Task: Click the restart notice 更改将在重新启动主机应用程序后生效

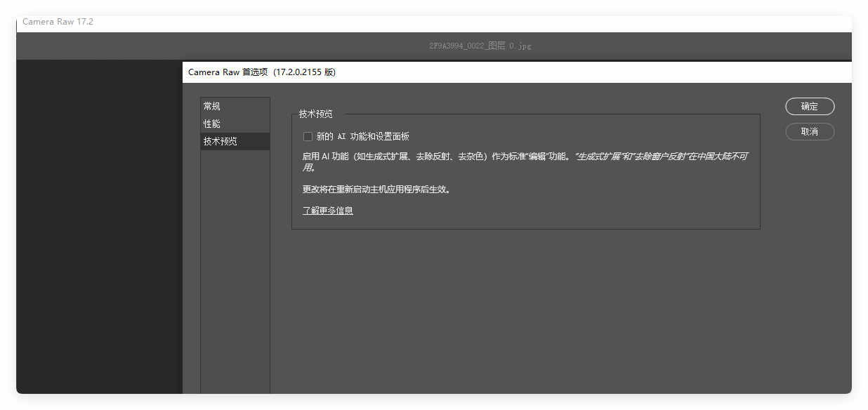Action: pyautogui.click(x=376, y=190)
